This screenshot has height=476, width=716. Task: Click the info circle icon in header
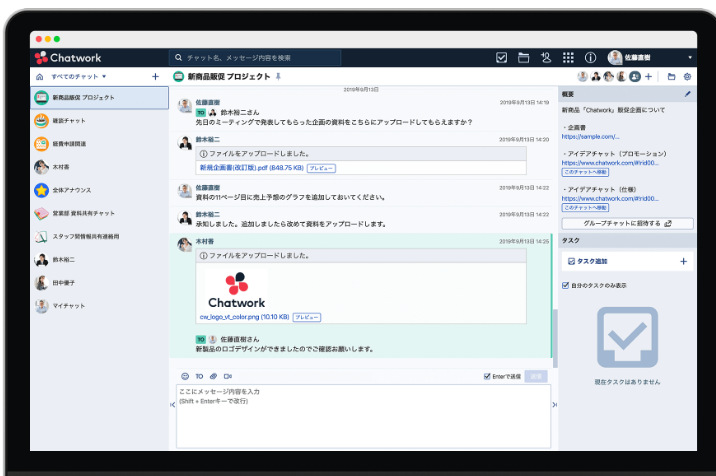pyautogui.click(x=590, y=58)
